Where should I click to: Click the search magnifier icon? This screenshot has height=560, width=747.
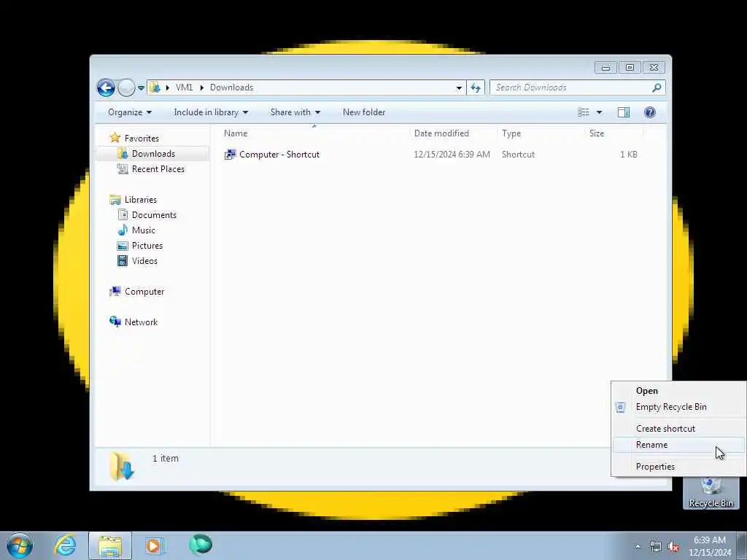(657, 87)
